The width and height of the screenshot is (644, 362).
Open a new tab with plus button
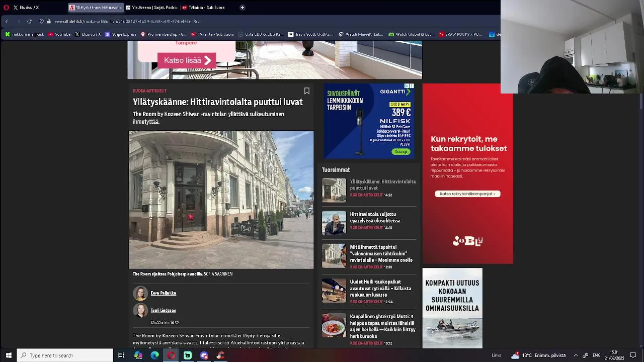tap(242, 8)
